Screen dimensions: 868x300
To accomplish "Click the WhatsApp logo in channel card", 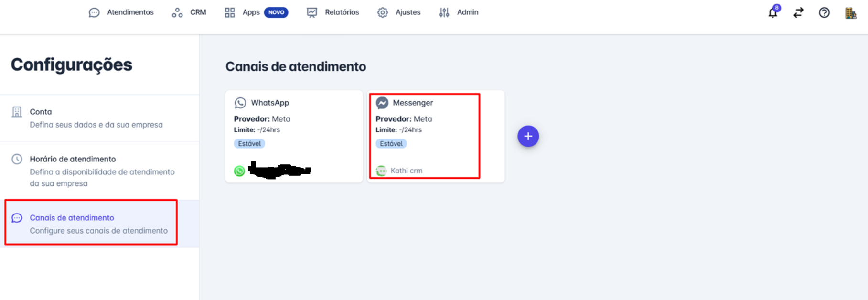I will coord(240,103).
